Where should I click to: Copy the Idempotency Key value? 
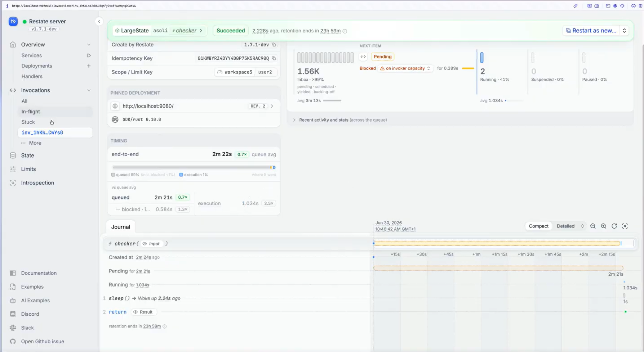point(274,58)
